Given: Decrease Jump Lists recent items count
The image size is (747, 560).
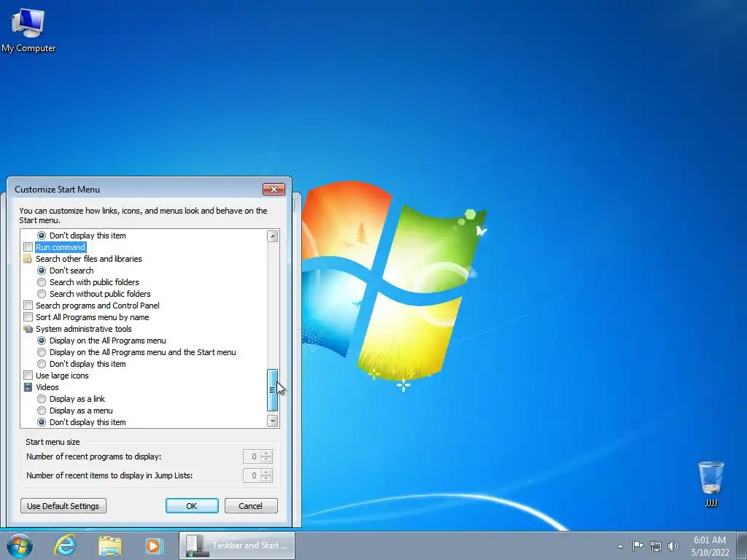Looking at the screenshot, I should pos(266,478).
